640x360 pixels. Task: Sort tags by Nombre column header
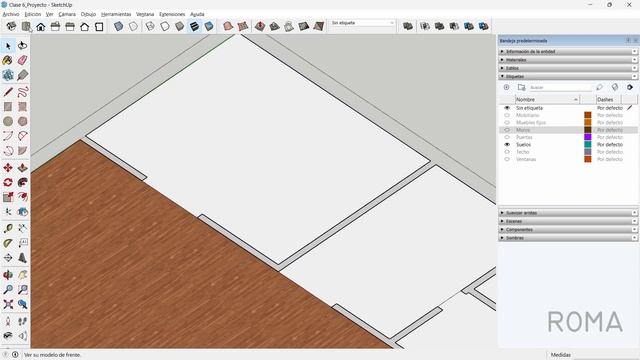click(547, 100)
